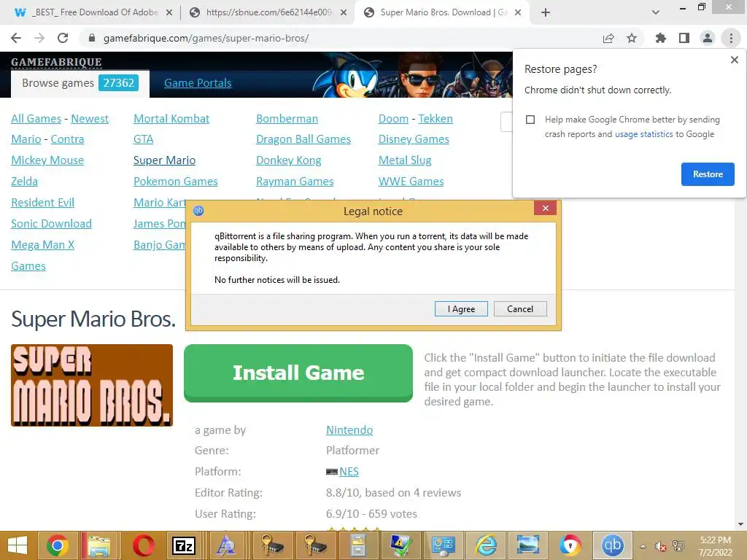Expand the tab search chevron
This screenshot has height=560, width=747.
[x=656, y=12]
